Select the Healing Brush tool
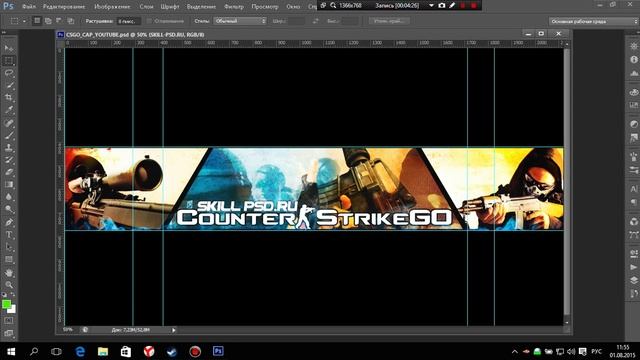 [9, 123]
